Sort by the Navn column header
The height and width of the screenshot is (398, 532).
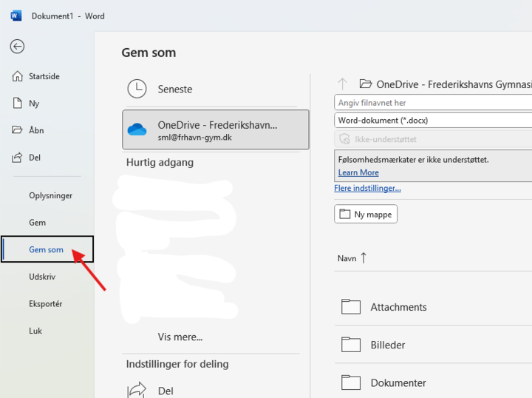coord(347,258)
